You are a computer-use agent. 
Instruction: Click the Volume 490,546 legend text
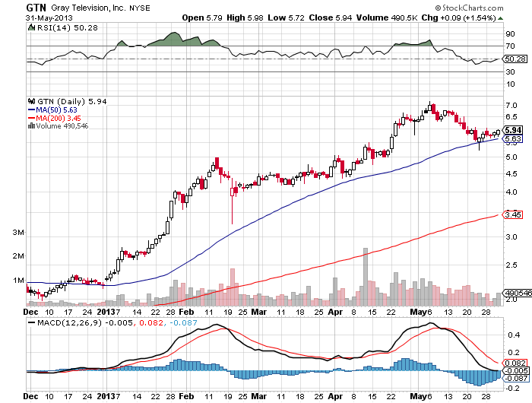[x=62, y=126]
